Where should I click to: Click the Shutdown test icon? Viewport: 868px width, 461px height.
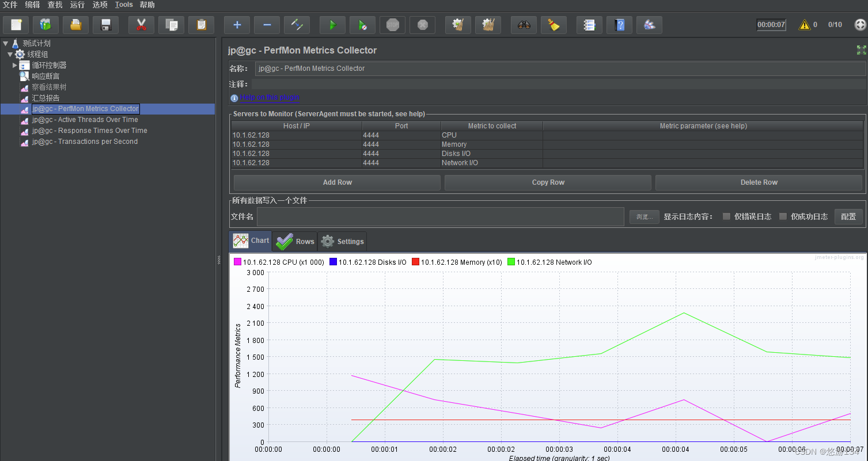click(422, 25)
